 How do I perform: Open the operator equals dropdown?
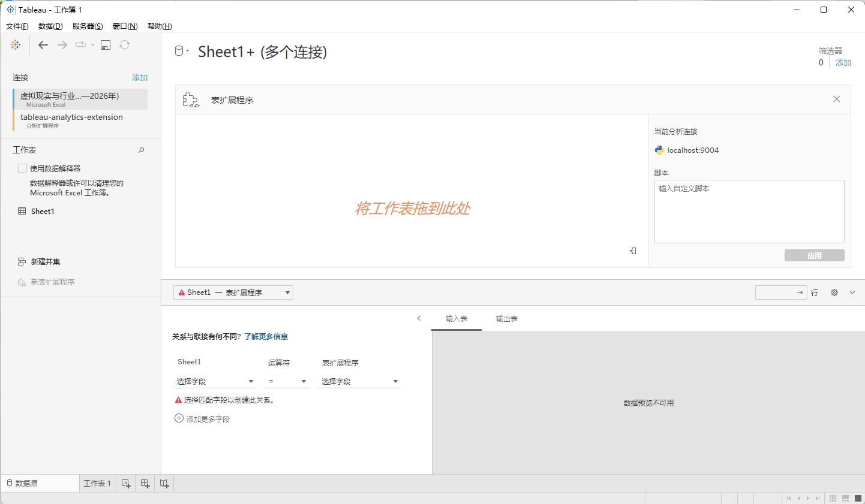(287, 381)
